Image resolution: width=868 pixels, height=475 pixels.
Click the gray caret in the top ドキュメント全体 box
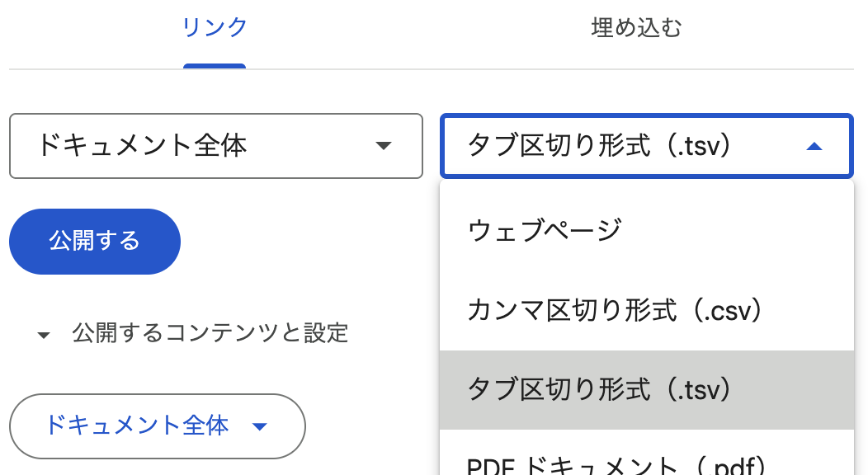coord(382,147)
